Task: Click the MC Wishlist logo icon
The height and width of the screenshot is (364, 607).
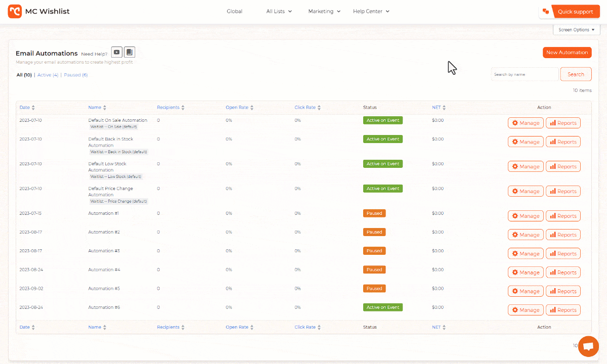Action: pyautogui.click(x=15, y=11)
